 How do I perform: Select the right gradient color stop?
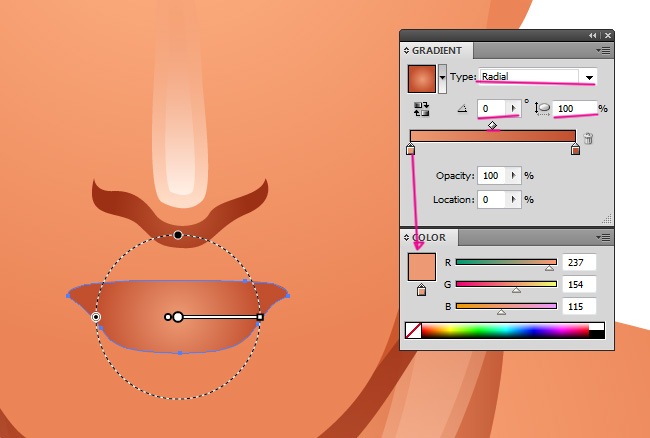[x=575, y=149]
